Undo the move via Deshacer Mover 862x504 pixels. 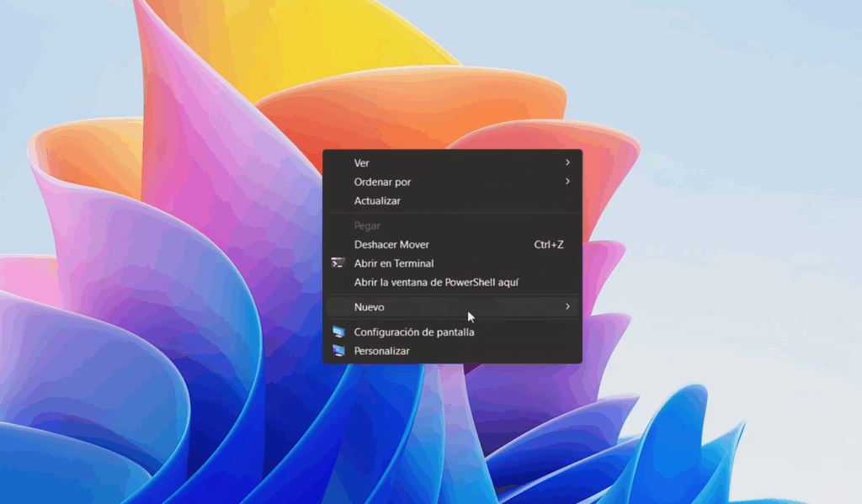(x=391, y=245)
